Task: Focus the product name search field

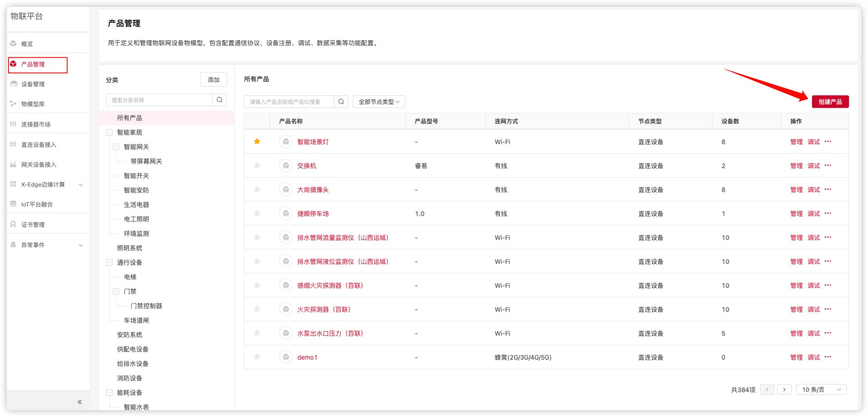Action: point(289,102)
